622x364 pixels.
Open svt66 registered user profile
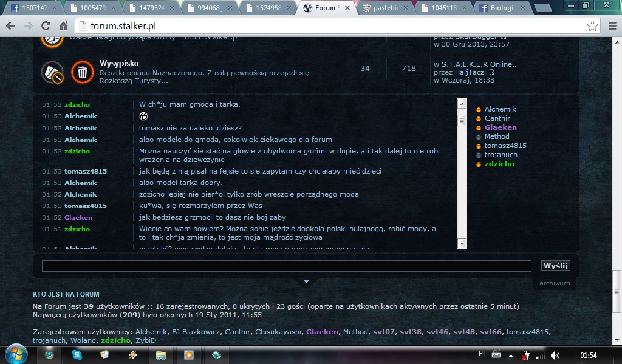(491, 332)
